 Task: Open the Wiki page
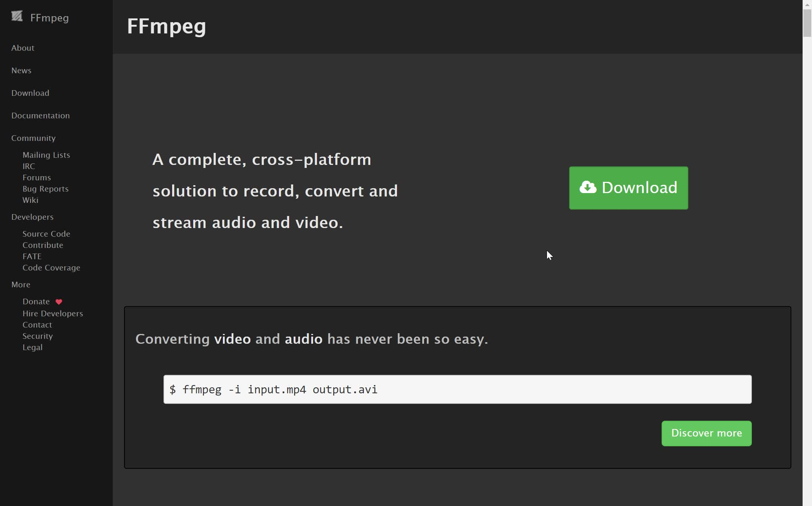30,200
